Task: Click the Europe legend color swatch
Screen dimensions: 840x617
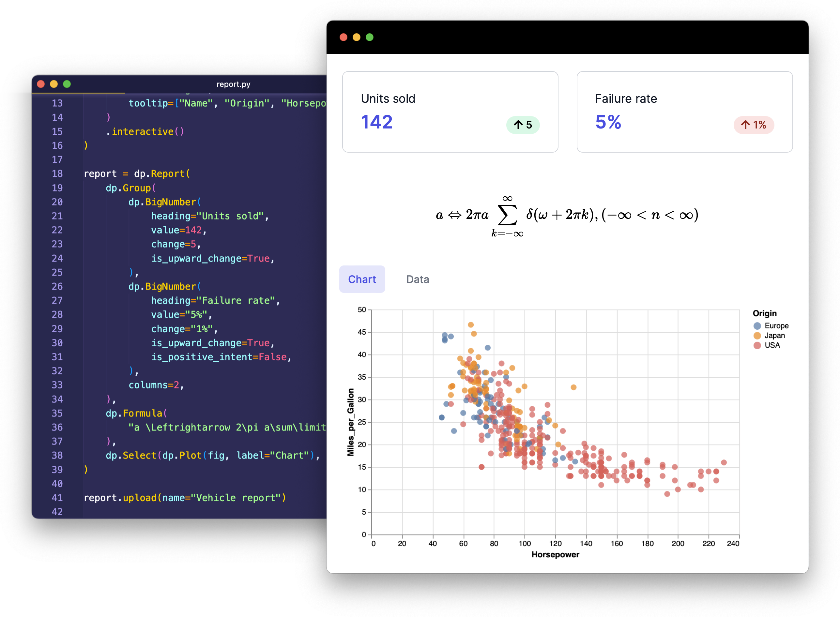Action: pos(757,326)
